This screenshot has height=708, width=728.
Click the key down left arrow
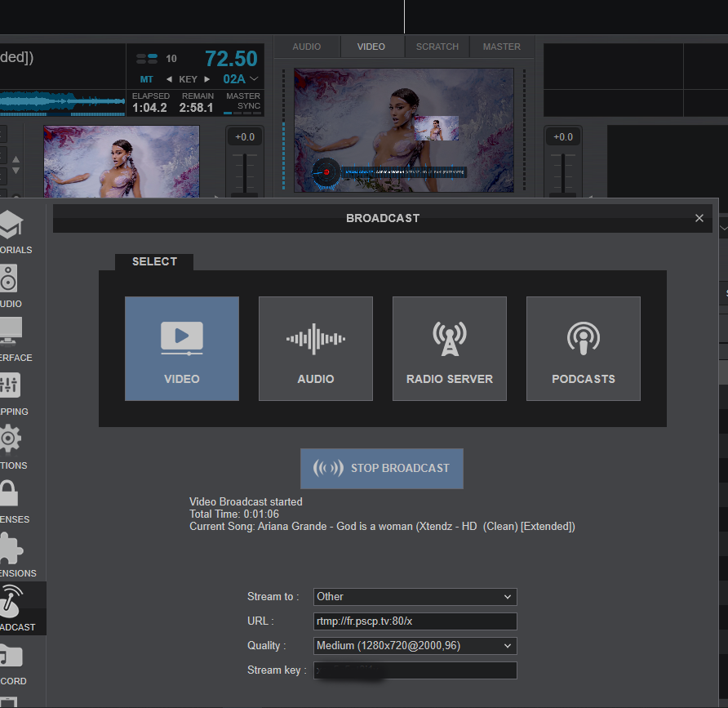[x=169, y=79]
